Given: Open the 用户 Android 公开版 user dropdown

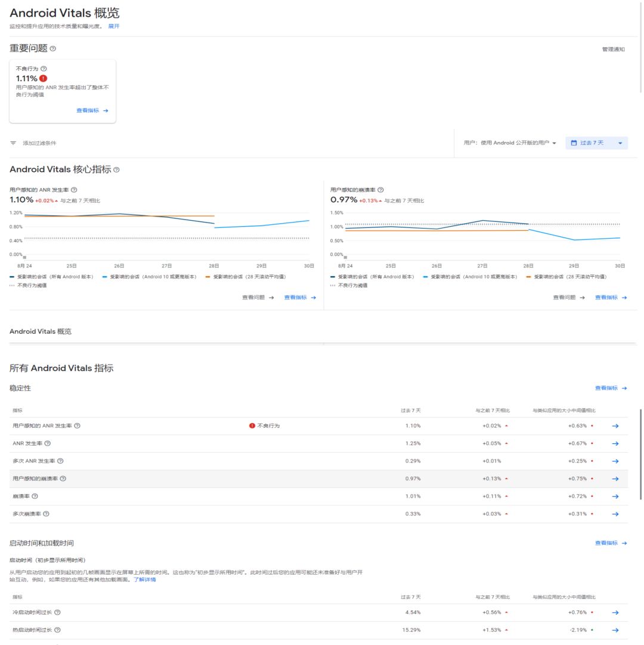Looking at the screenshot, I should click(510, 143).
